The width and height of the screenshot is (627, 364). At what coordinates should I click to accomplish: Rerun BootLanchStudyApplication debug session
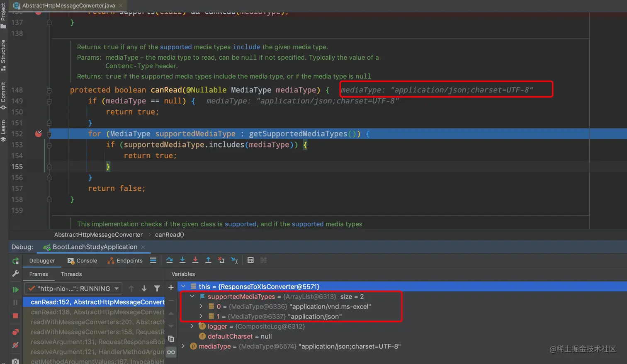15,261
